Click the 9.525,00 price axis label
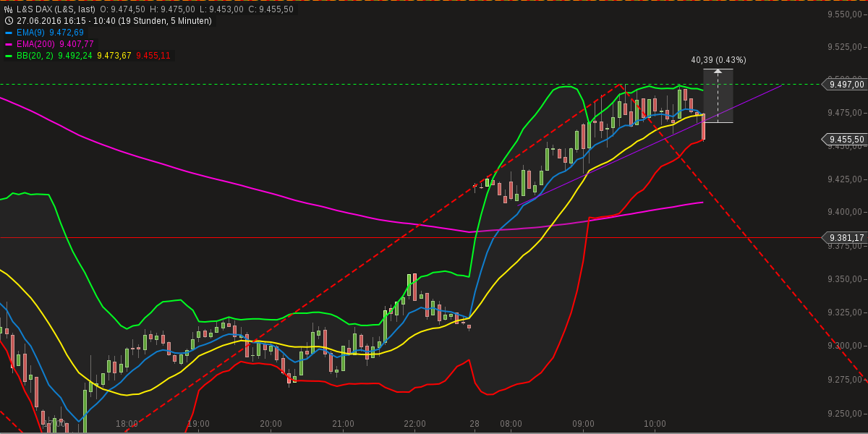This screenshot has height=434, width=868. (846, 47)
